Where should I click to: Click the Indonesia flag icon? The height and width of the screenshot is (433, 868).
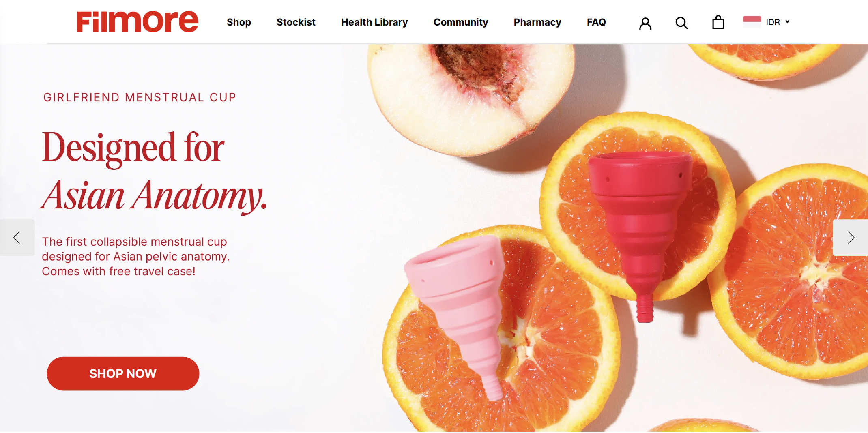pos(752,22)
